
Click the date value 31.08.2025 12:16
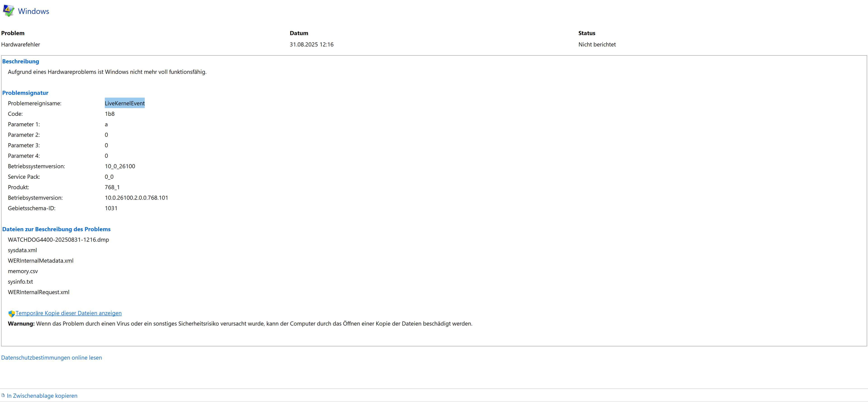coord(311,44)
